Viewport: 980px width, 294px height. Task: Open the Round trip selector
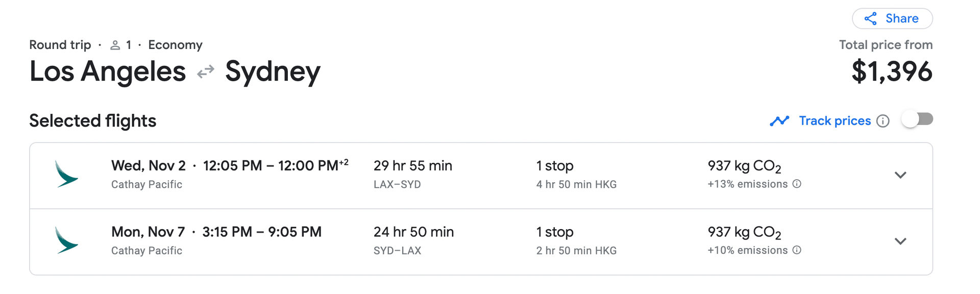60,45
